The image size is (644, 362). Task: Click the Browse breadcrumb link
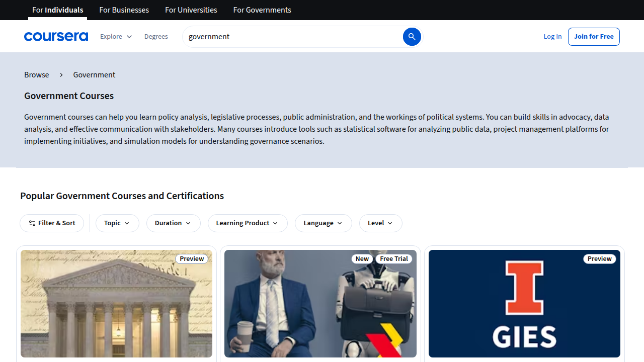tap(36, 74)
